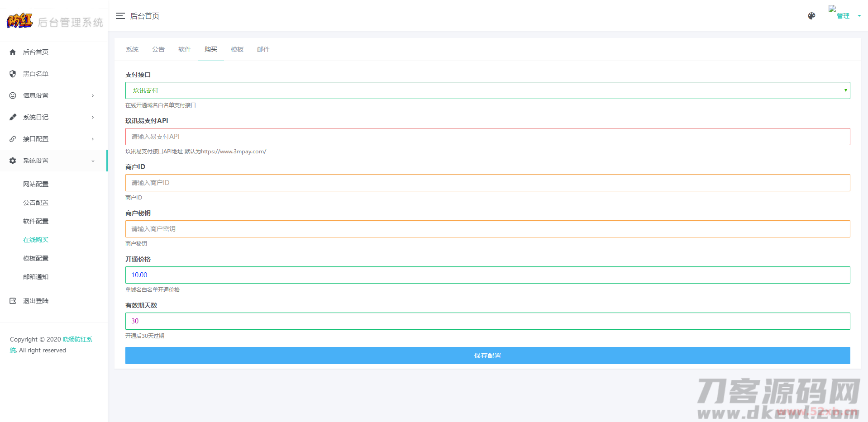Open the theme palette icon
Viewport: 868px width, 422px height.
pyautogui.click(x=811, y=16)
